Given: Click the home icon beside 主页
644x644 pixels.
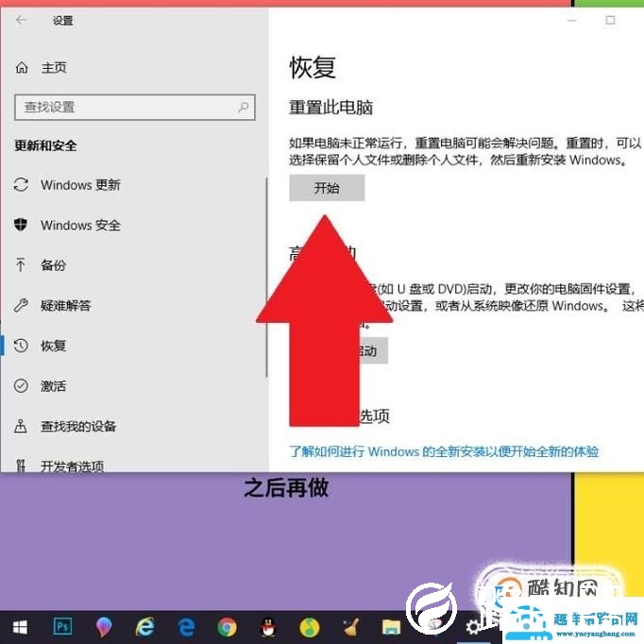Looking at the screenshot, I should click(x=22, y=67).
